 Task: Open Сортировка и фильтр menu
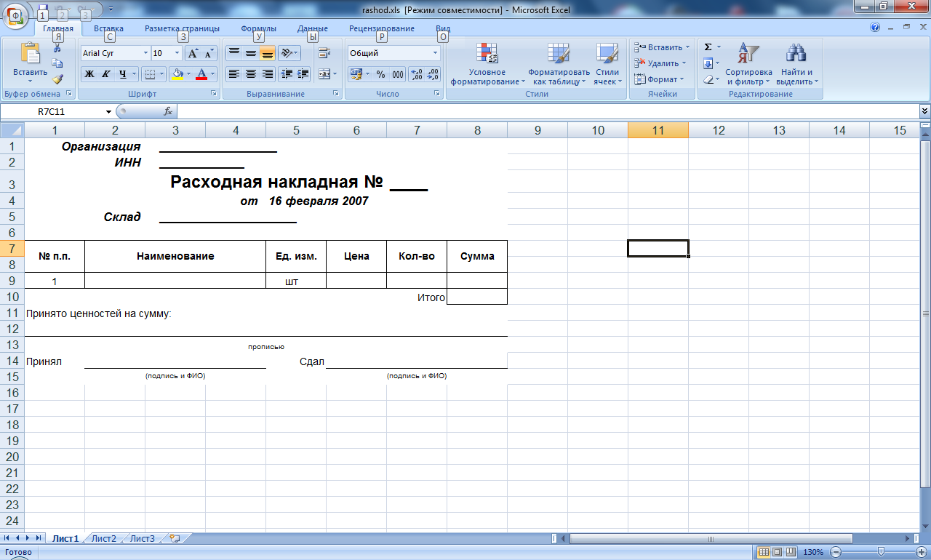point(748,64)
